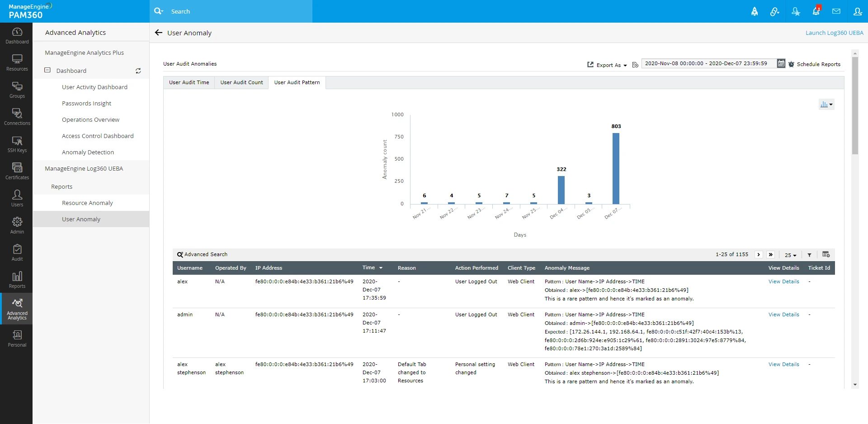Image resolution: width=868 pixels, height=424 pixels.
Task: Open the mail envelope icon in top bar
Action: [836, 11]
